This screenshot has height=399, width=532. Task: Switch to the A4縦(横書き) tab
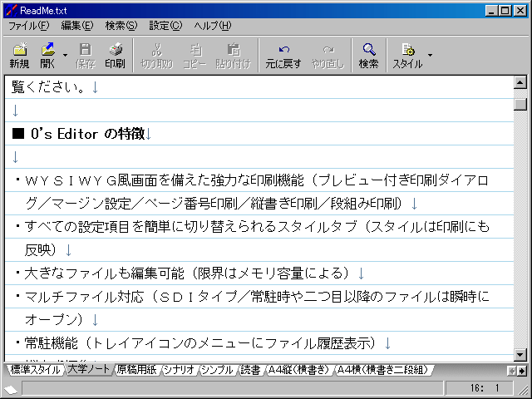click(299, 370)
